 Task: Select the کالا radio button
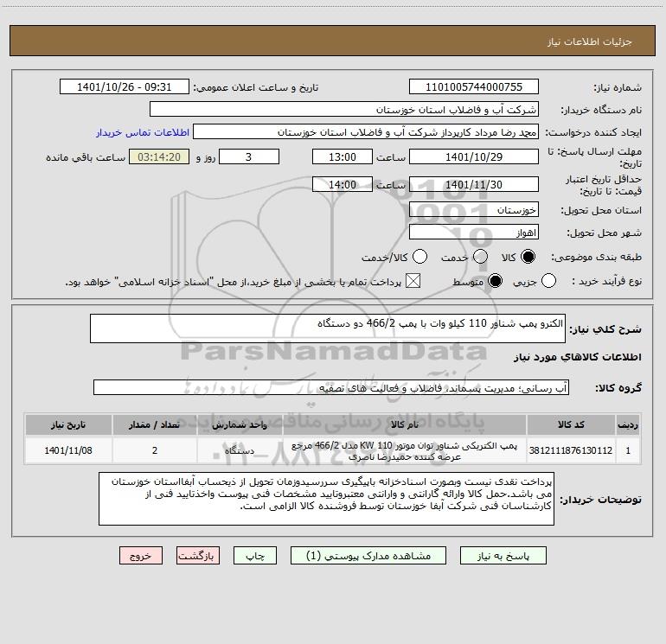[528, 257]
